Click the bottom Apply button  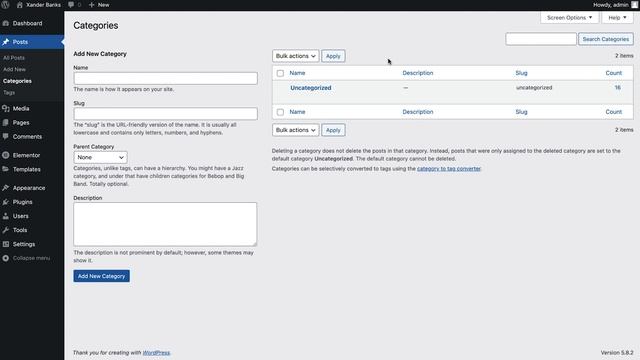coord(333,130)
